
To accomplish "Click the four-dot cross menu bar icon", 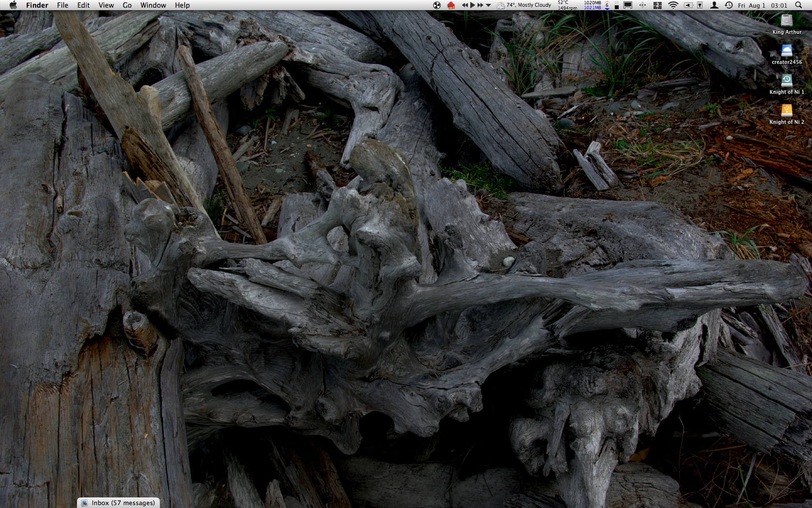I will click(x=643, y=5).
